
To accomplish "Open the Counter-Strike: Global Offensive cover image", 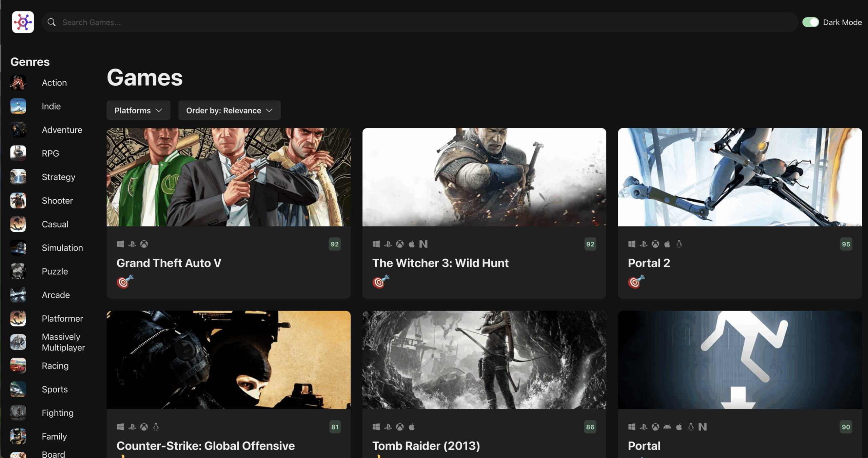I will (229, 360).
